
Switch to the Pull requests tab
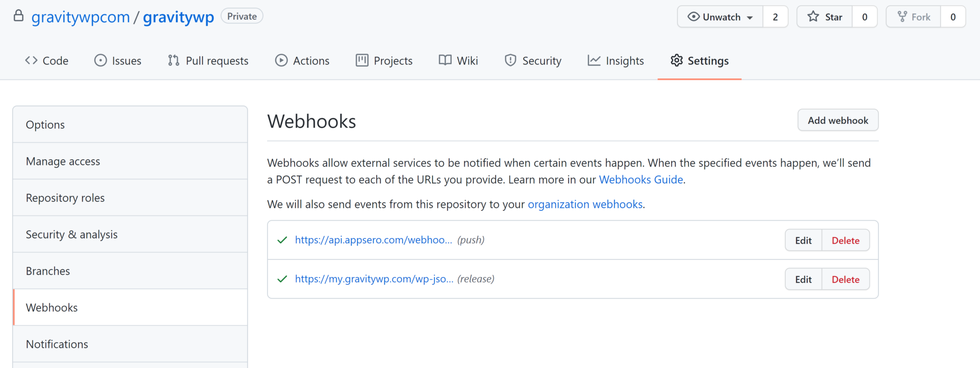click(x=208, y=61)
